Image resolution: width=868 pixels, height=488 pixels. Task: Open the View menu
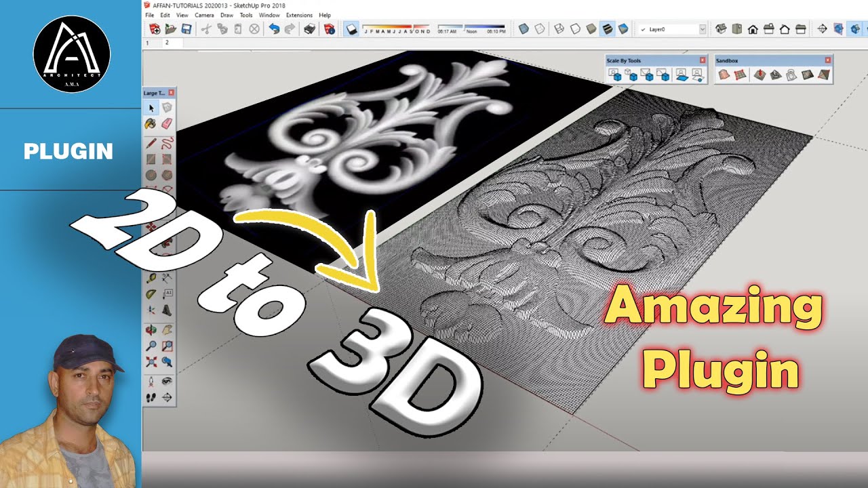(182, 15)
